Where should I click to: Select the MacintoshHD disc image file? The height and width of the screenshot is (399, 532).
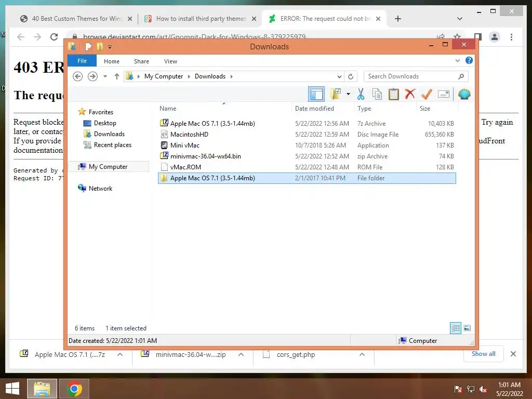tap(307, 135)
